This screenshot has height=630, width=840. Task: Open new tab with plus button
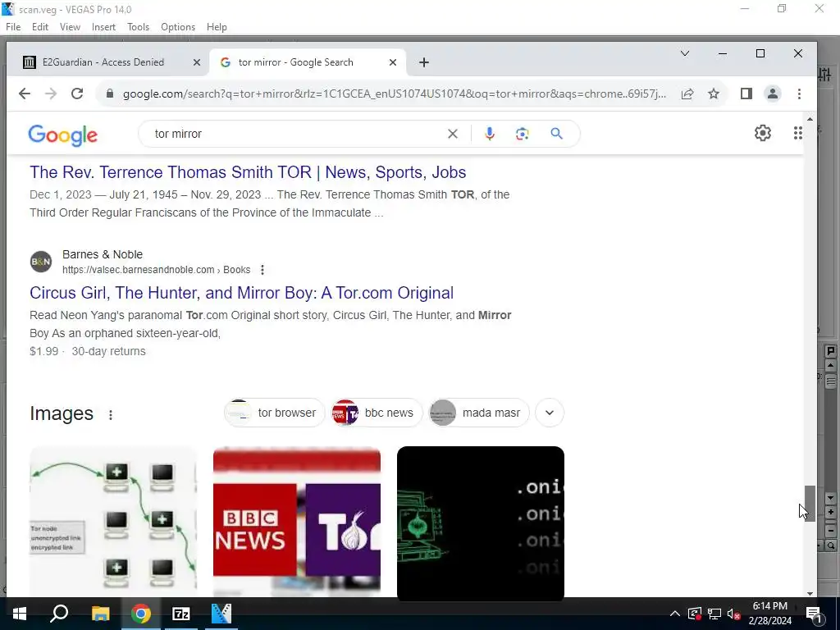pyautogui.click(x=424, y=62)
